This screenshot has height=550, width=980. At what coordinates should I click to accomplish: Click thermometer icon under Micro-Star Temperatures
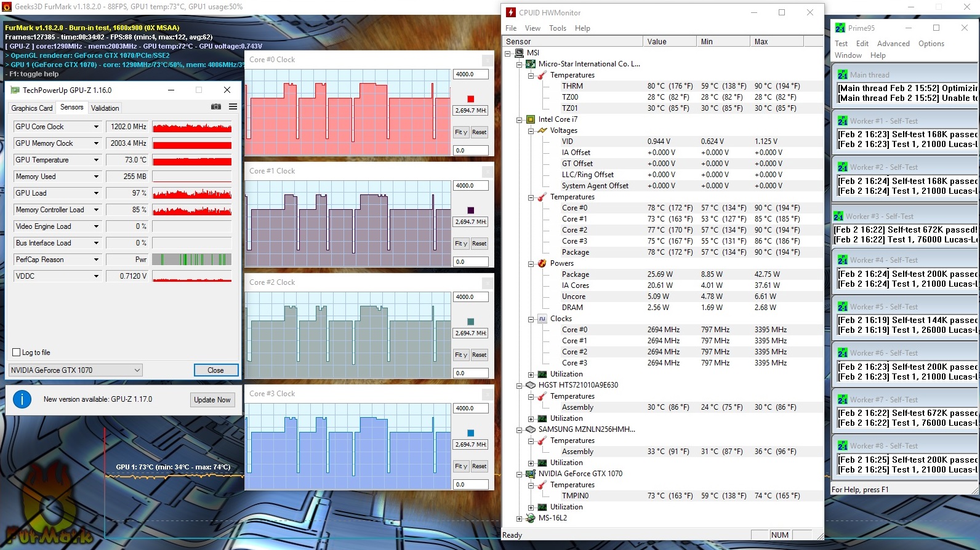tap(542, 75)
